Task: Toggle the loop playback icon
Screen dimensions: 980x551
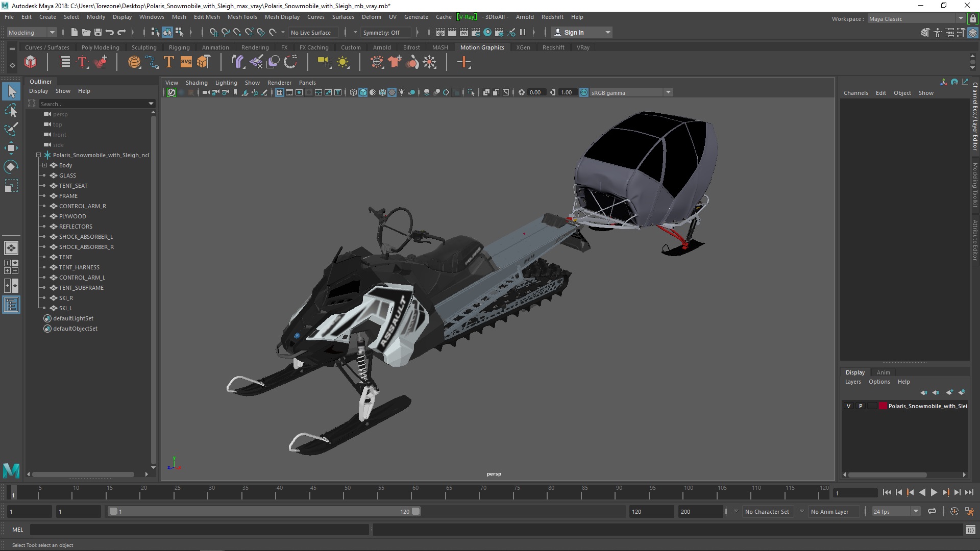Action: click(x=932, y=511)
